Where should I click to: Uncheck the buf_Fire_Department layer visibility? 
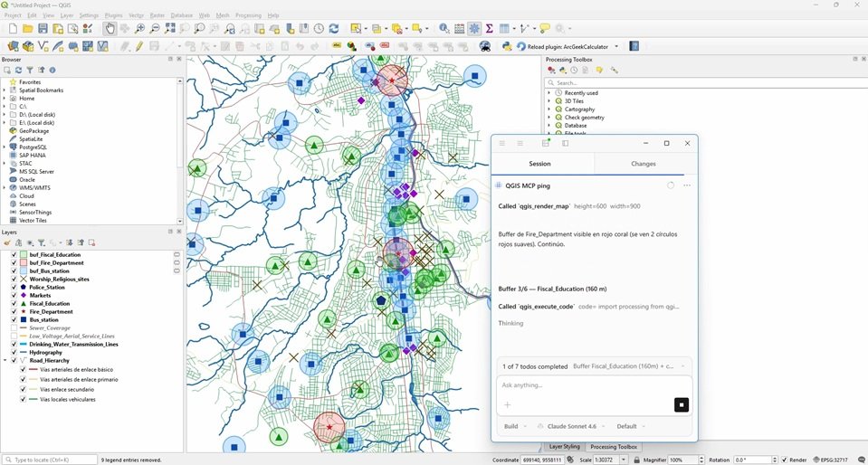tap(14, 263)
